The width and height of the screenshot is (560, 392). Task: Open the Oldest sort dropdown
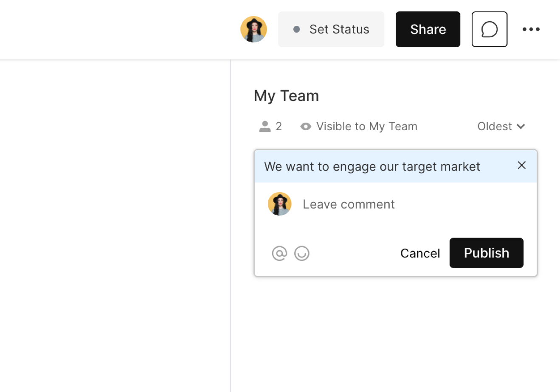tap(495, 126)
